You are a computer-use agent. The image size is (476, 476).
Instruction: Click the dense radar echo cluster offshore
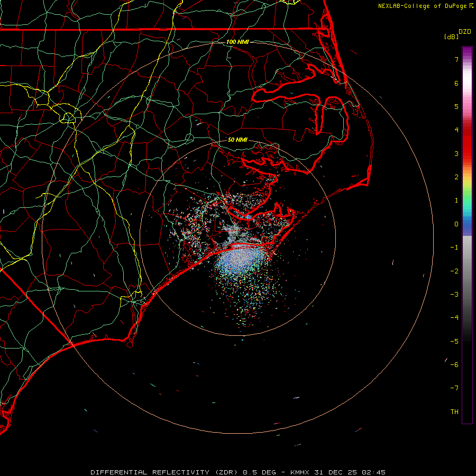click(x=241, y=260)
